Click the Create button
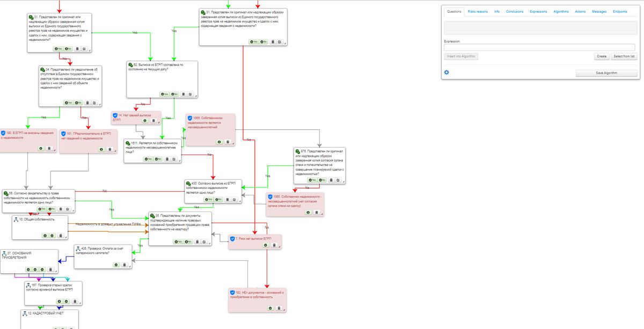 point(602,56)
